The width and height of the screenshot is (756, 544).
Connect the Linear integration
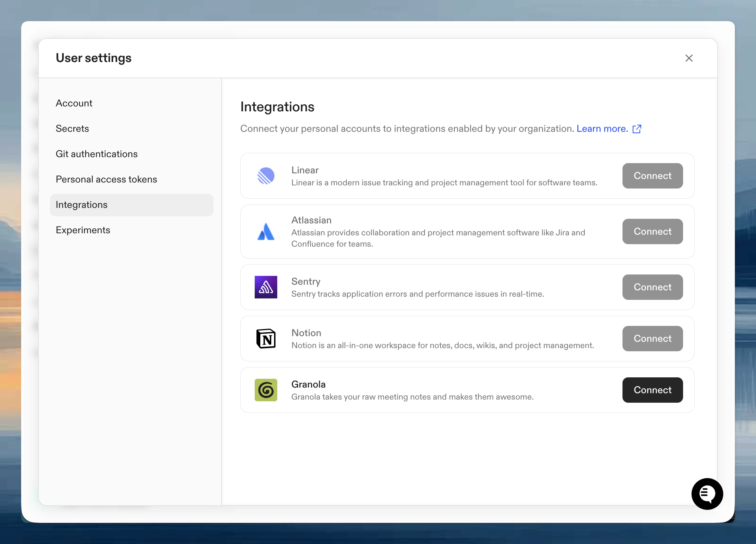point(652,176)
